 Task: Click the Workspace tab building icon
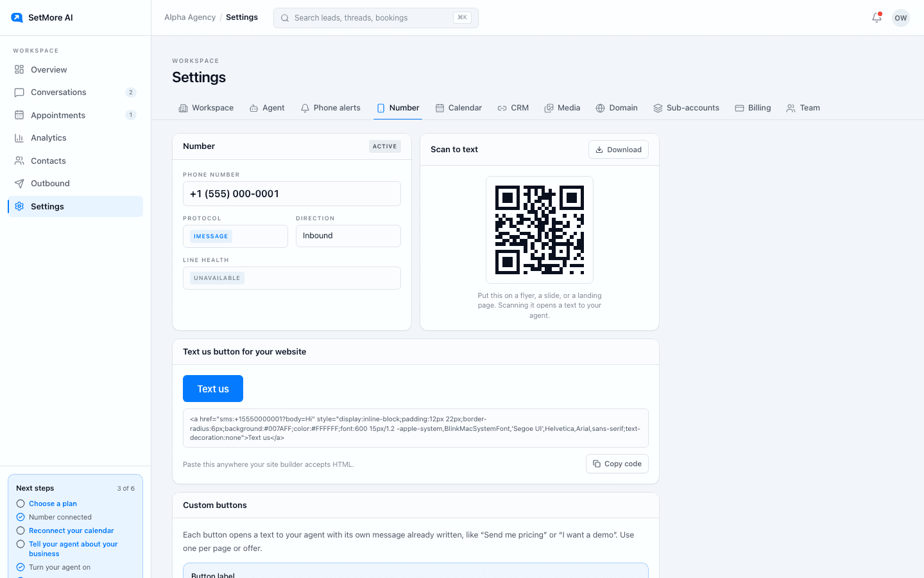(183, 108)
